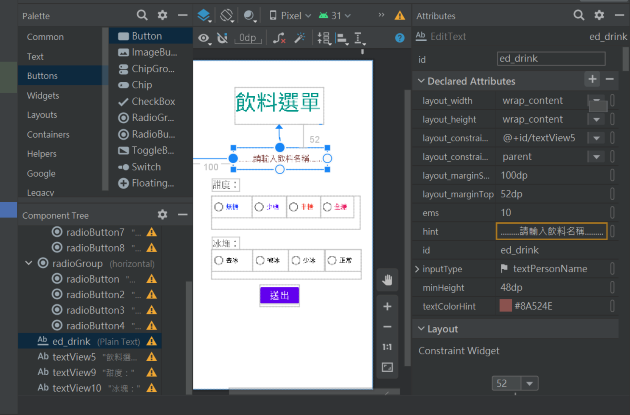Clear all constraints icon

[279, 38]
